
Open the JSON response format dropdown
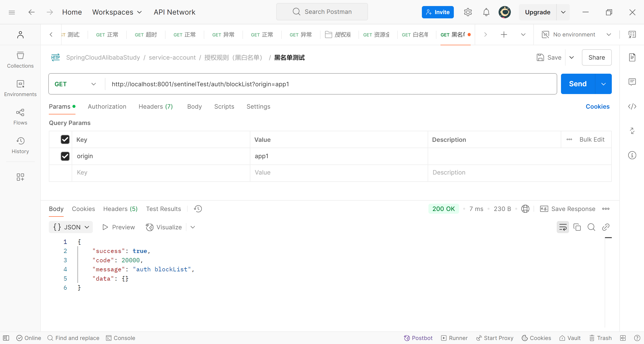pyautogui.click(x=71, y=227)
